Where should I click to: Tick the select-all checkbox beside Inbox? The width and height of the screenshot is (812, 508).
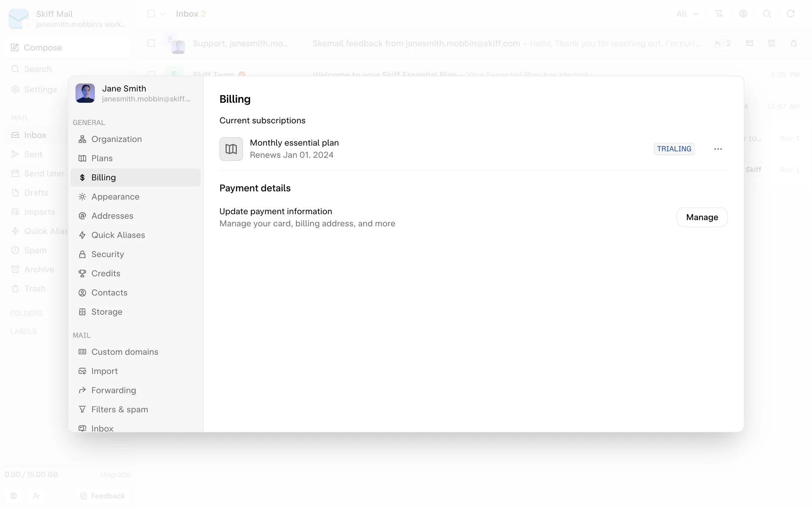tap(151, 14)
